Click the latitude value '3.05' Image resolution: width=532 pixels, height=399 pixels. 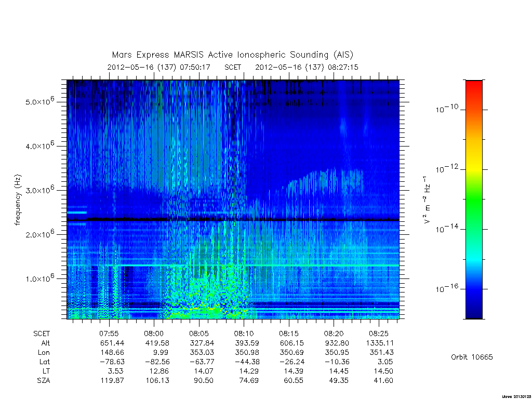tap(385, 362)
